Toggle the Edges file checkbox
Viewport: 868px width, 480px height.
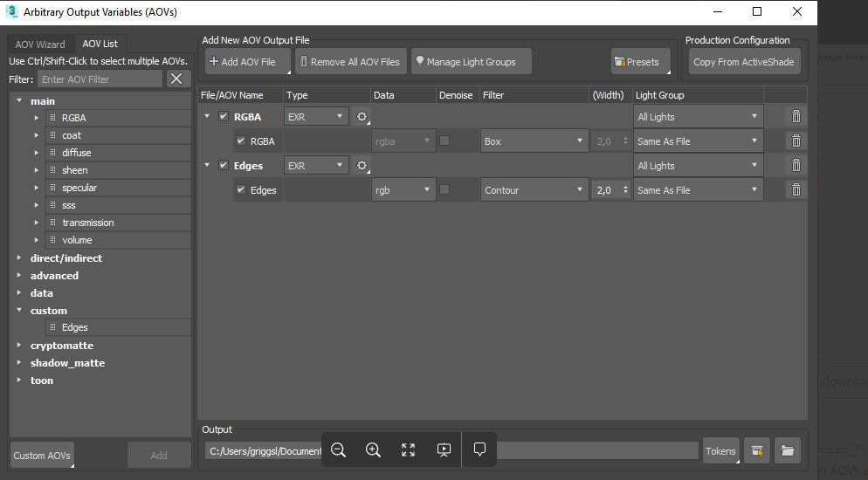tap(224, 165)
